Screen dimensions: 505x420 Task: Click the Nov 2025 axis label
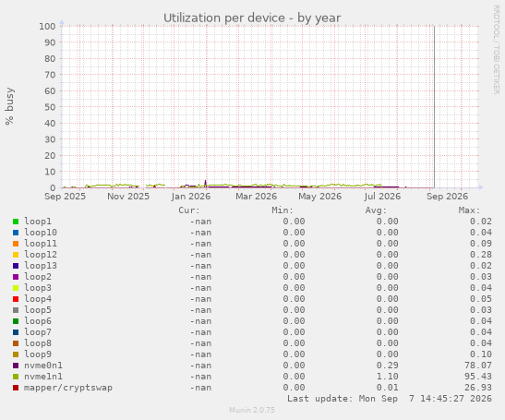tap(128, 197)
